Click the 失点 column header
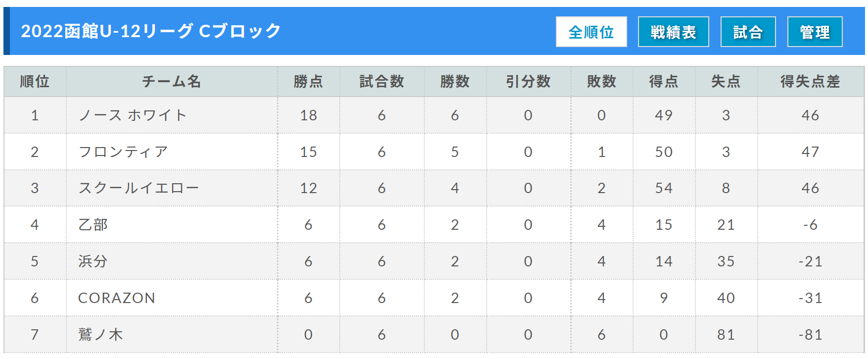 (726, 81)
